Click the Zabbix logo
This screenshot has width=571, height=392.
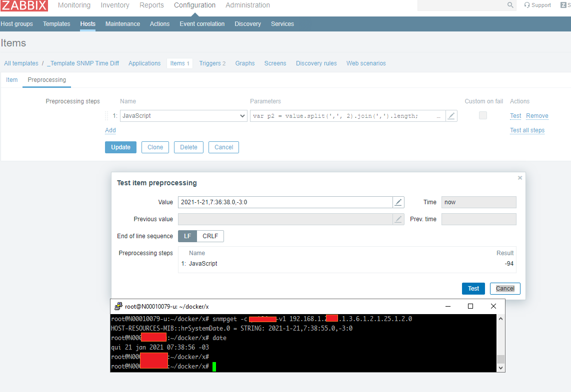point(24,5)
